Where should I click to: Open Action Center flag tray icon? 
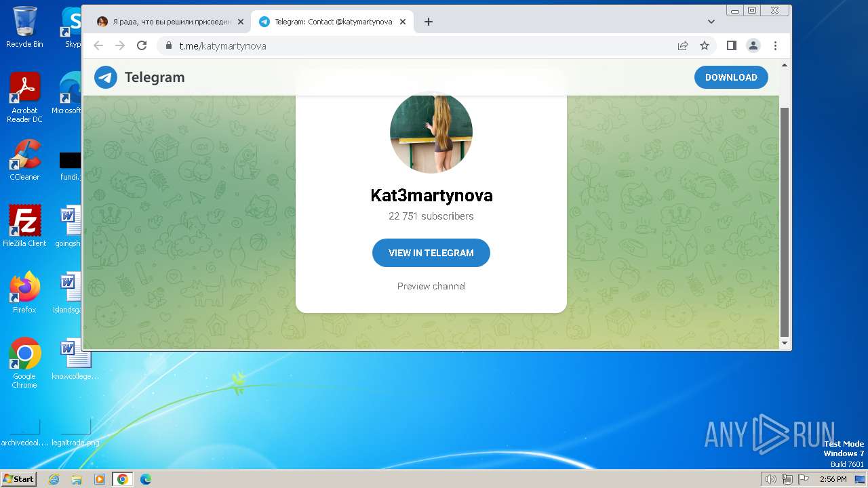pyautogui.click(x=804, y=479)
